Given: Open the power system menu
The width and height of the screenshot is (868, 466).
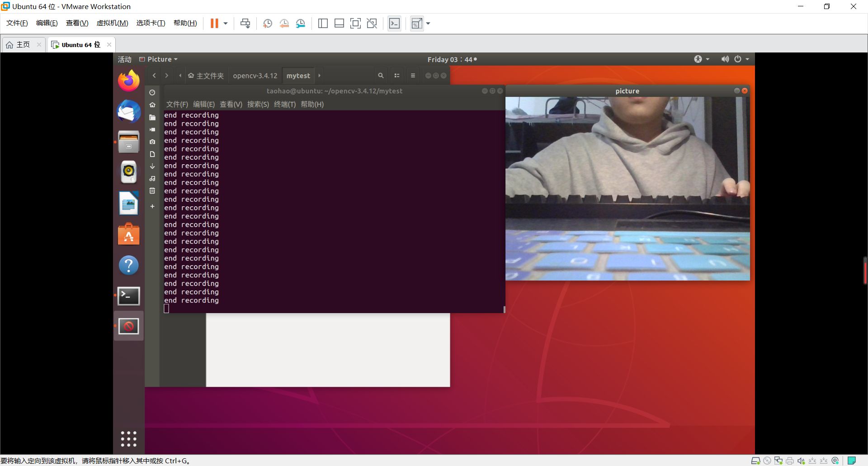Looking at the screenshot, I should 741,59.
